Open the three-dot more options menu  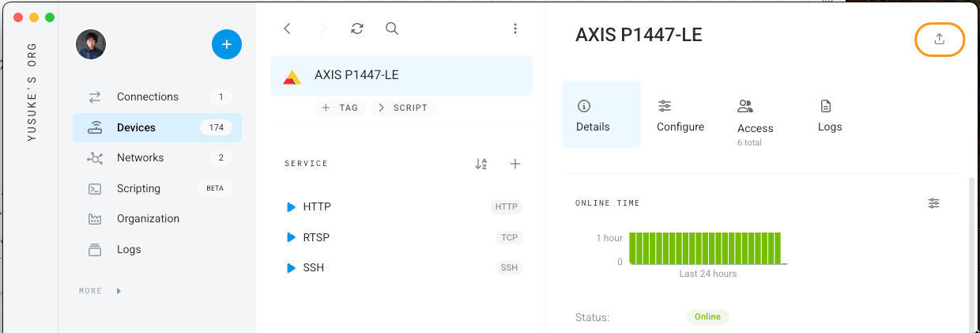coord(515,28)
